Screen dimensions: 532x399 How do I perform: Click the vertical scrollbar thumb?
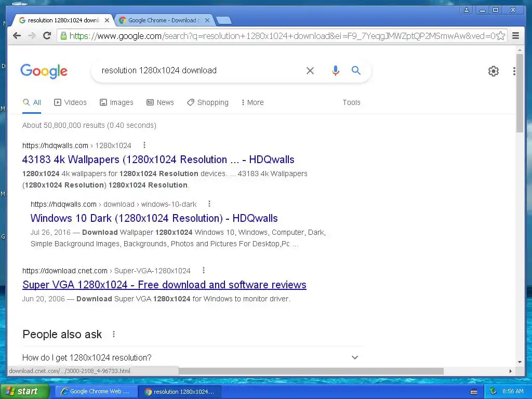point(520,92)
